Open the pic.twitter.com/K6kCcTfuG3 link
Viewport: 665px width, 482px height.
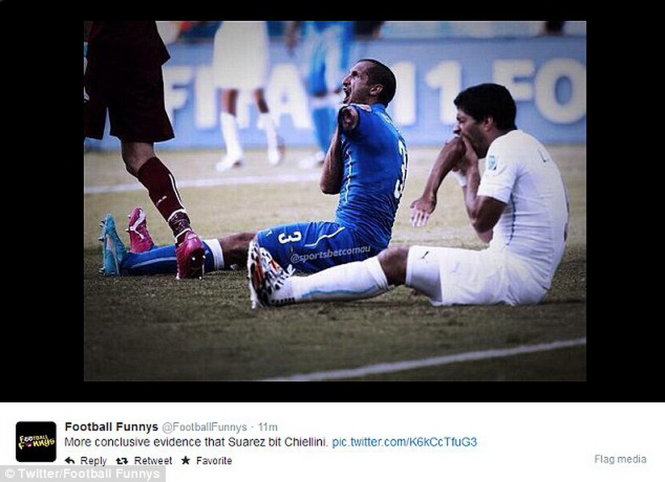pos(405,442)
